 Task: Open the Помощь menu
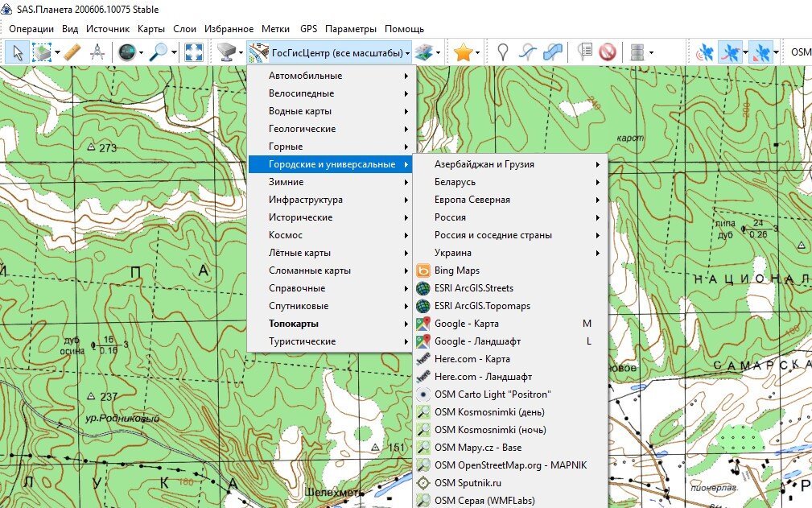click(404, 29)
